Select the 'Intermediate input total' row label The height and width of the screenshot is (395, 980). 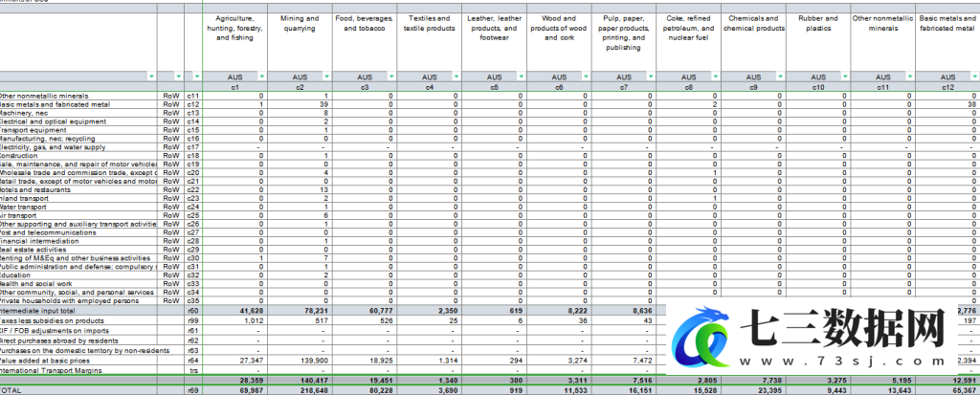pos(37,311)
